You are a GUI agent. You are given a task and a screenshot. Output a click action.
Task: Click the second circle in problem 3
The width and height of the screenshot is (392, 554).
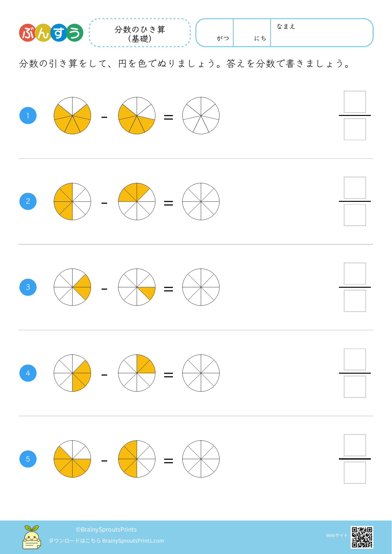137,287
